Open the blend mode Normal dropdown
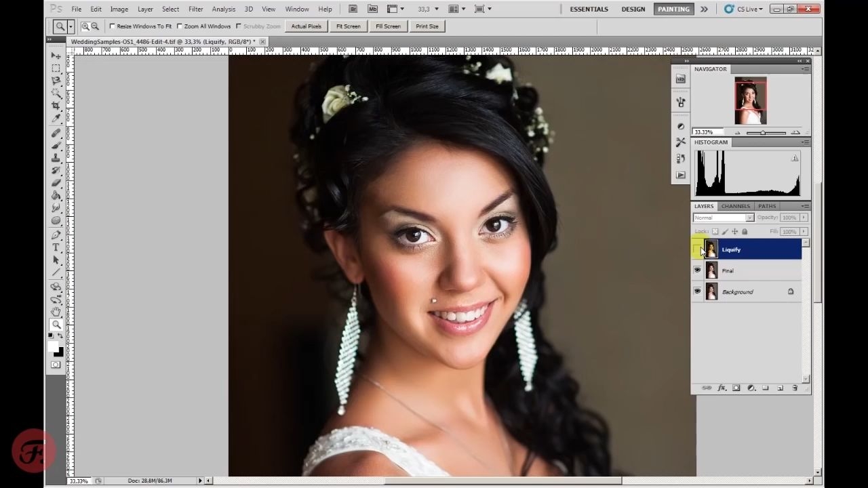868x488 pixels. (723, 218)
